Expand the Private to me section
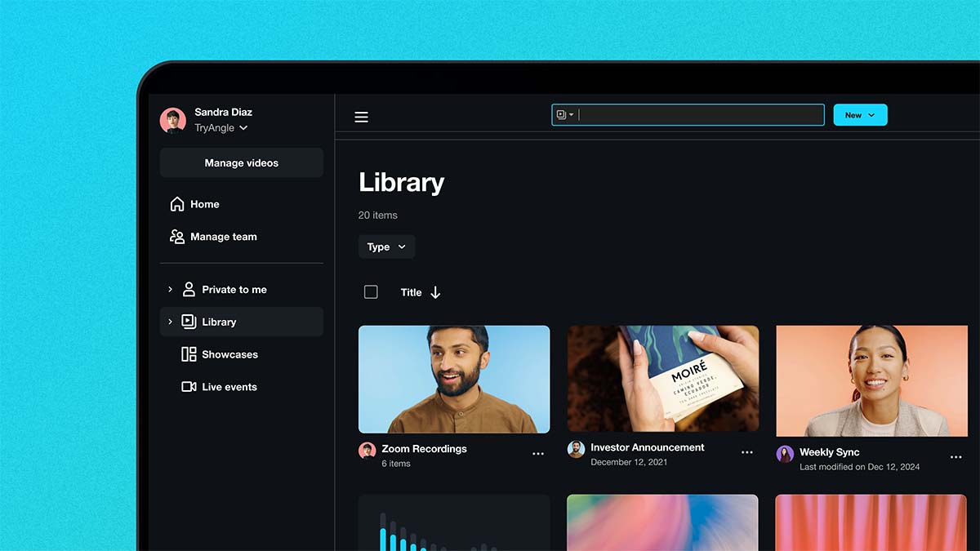Viewport: 980px width, 551px height. 170,289
